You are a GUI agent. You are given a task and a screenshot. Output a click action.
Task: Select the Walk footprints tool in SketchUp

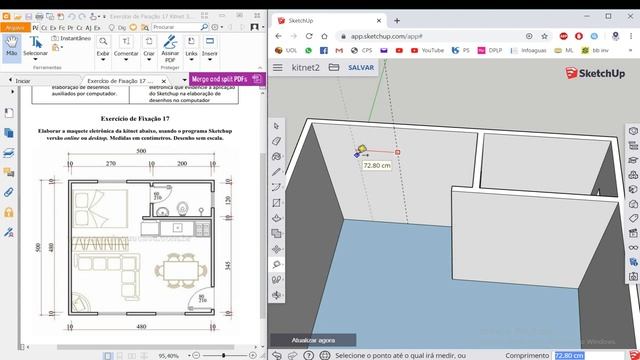click(x=276, y=280)
